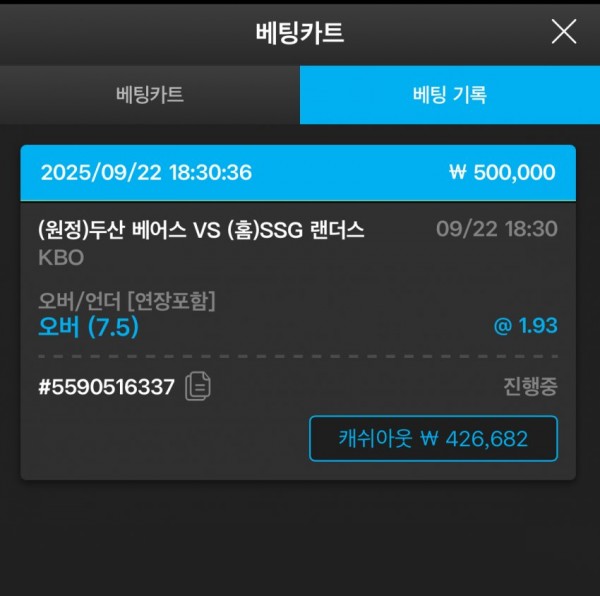Click the empty area below the bet card
Screen dimensions: 600x596
coord(300,537)
